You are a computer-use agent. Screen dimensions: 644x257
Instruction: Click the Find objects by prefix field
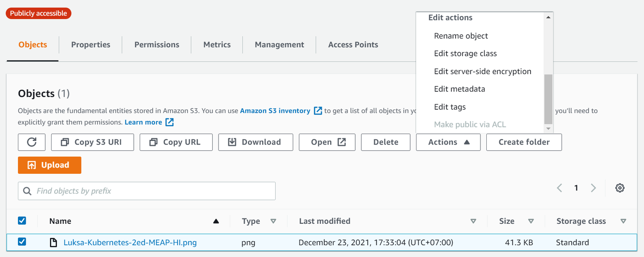152,191
